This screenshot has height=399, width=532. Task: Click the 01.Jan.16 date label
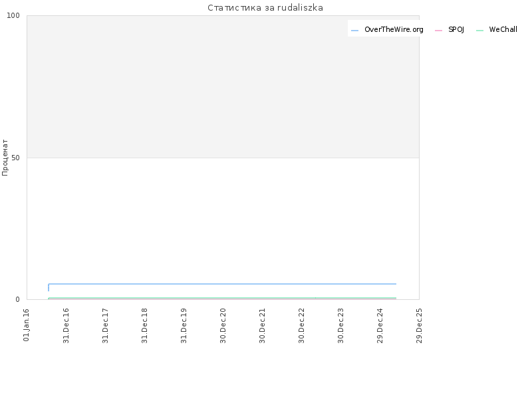26,325
